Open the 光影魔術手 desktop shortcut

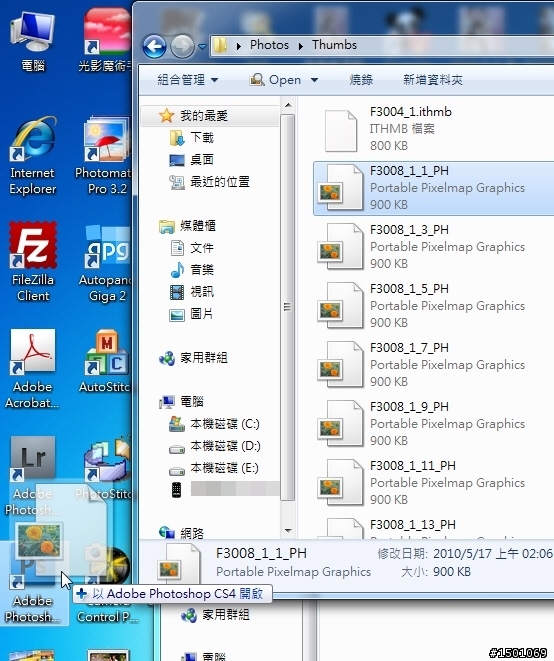(106, 41)
